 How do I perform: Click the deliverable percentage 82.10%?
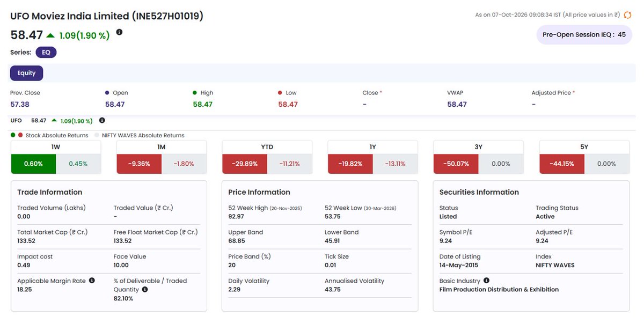point(123,298)
